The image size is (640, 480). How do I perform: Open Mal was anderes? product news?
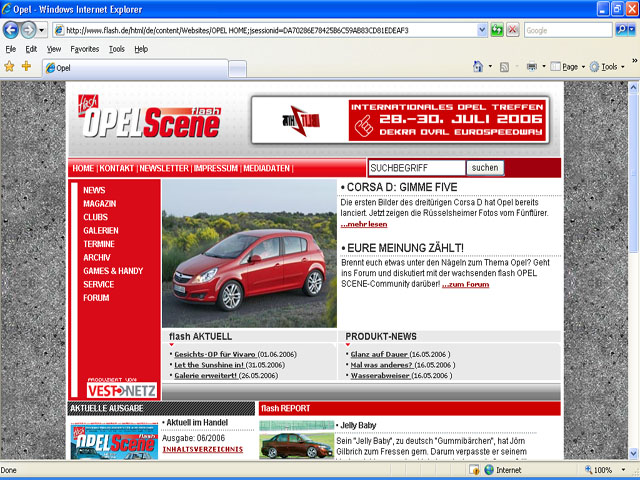coord(381,365)
